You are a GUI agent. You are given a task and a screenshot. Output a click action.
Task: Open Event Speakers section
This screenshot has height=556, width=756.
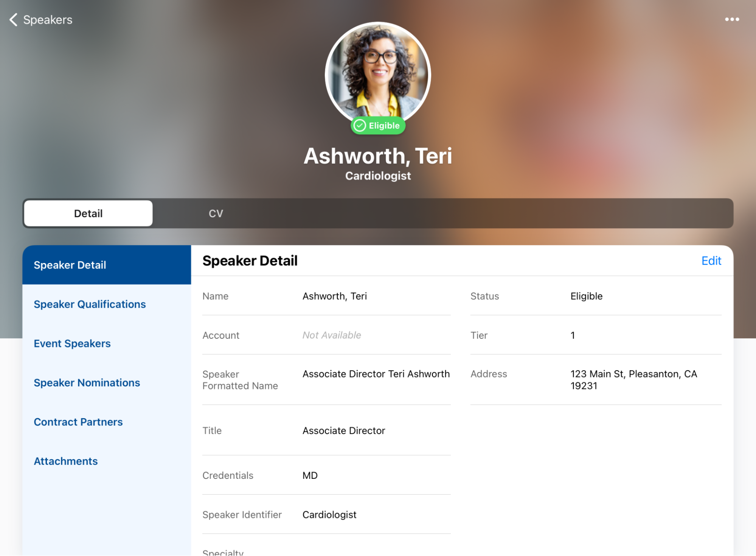(72, 344)
